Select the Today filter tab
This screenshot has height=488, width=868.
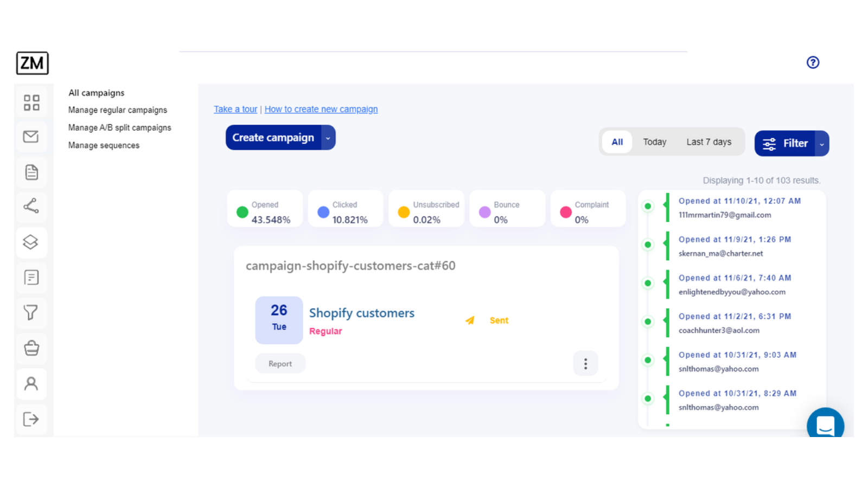(x=655, y=142)
